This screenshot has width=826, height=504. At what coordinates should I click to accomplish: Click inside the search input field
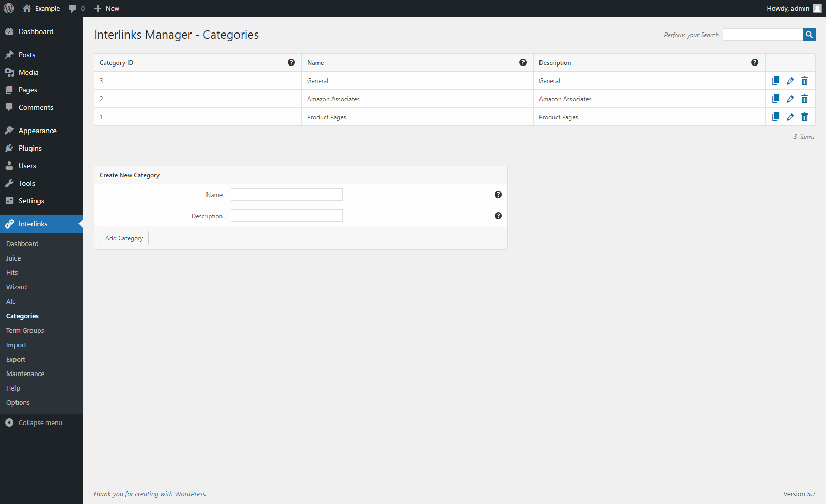pos(763,34)
